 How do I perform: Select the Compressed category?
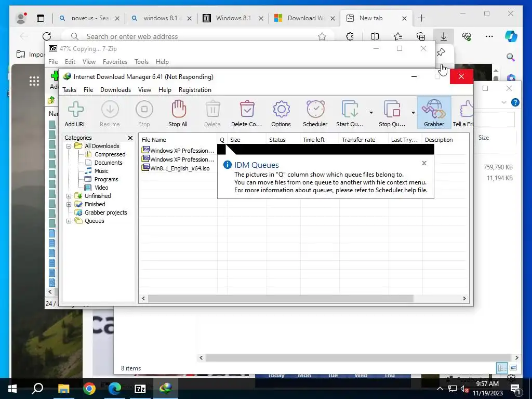click(110, 154)
